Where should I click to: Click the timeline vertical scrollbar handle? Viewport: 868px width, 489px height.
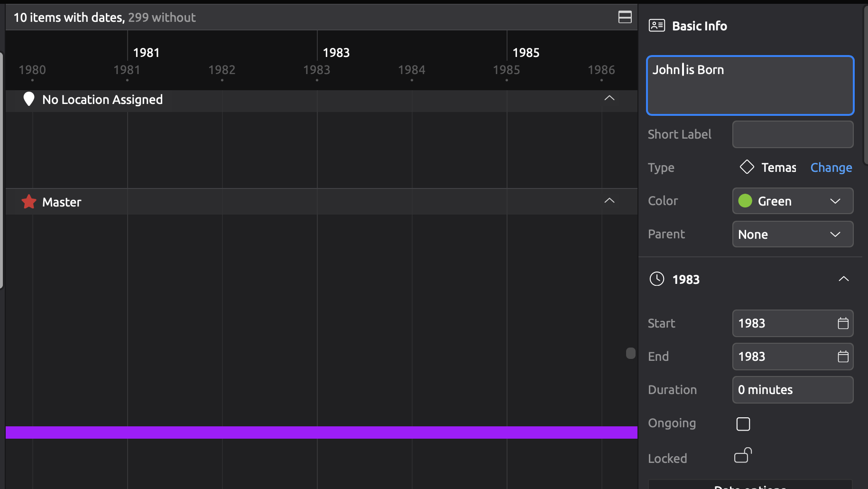(630, 353)
